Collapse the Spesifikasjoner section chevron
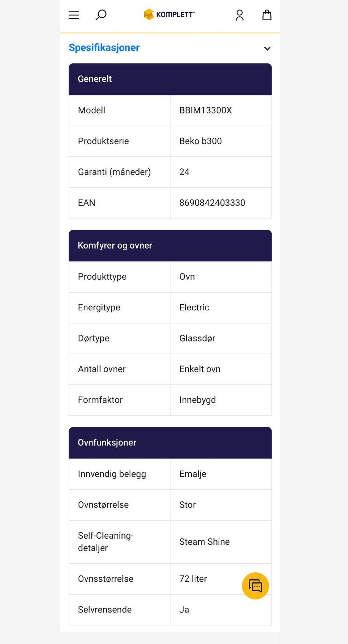This screenshot has width=348, height=644. coord(267,49)
